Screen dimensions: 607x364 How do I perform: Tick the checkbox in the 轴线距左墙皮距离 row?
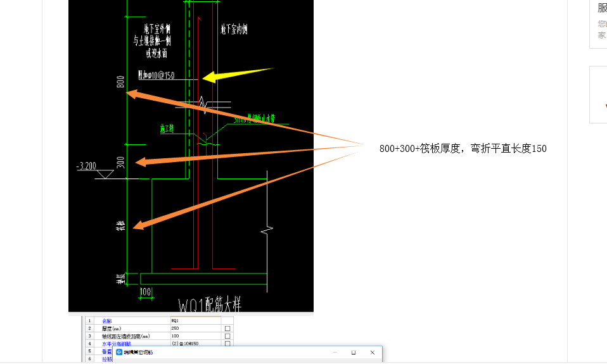(227, 336)
